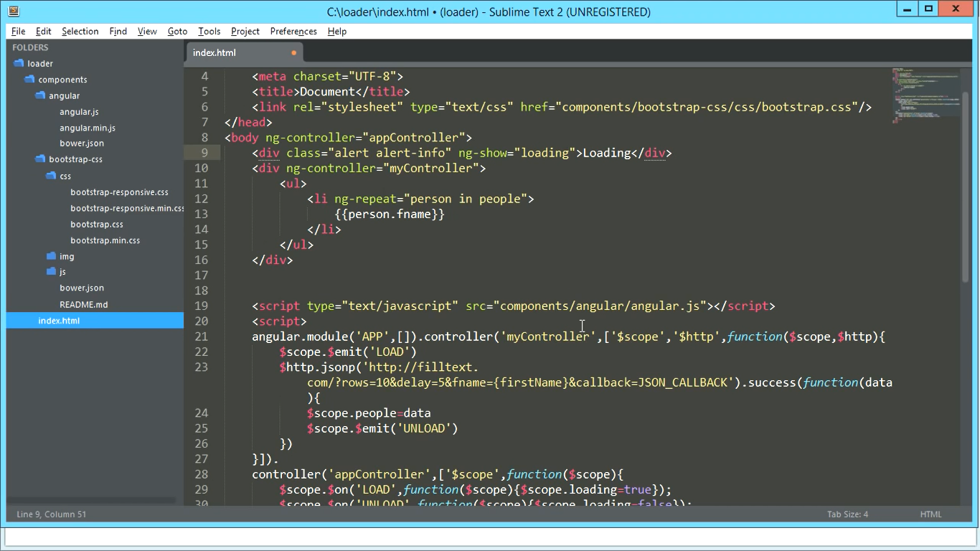
Task: Select angular.min.js in the sidebar
Action: tap(85, 127)
